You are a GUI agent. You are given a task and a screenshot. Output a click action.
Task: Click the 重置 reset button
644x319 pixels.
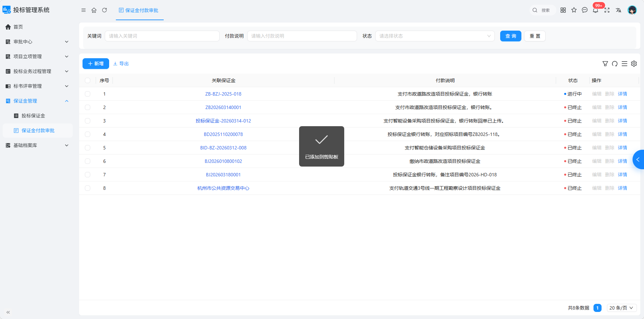535,36
